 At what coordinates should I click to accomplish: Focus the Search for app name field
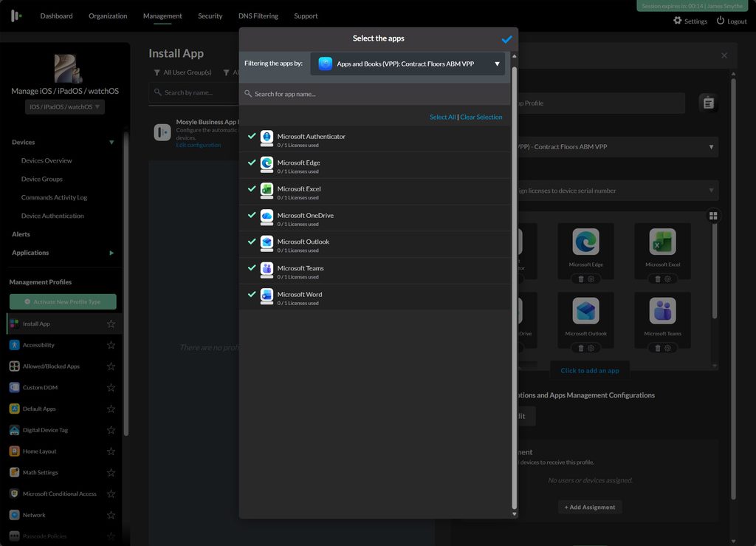point(374,94)
